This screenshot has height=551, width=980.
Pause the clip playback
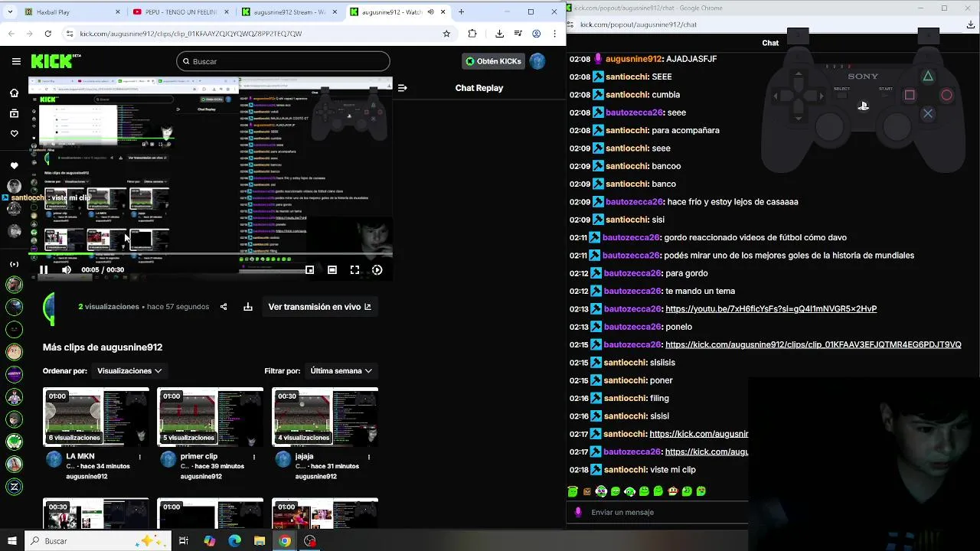(x=44, y=269)
